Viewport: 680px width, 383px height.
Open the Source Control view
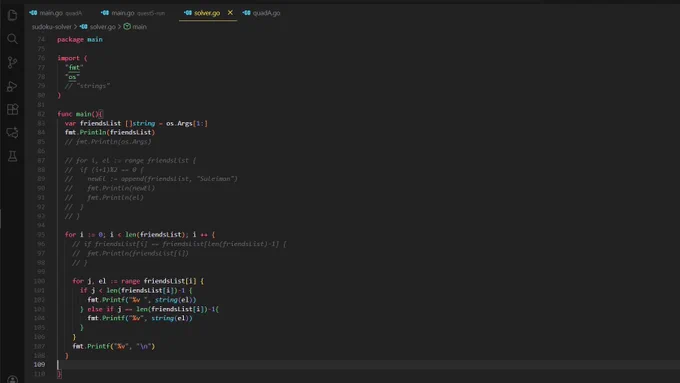coord(12,62)
